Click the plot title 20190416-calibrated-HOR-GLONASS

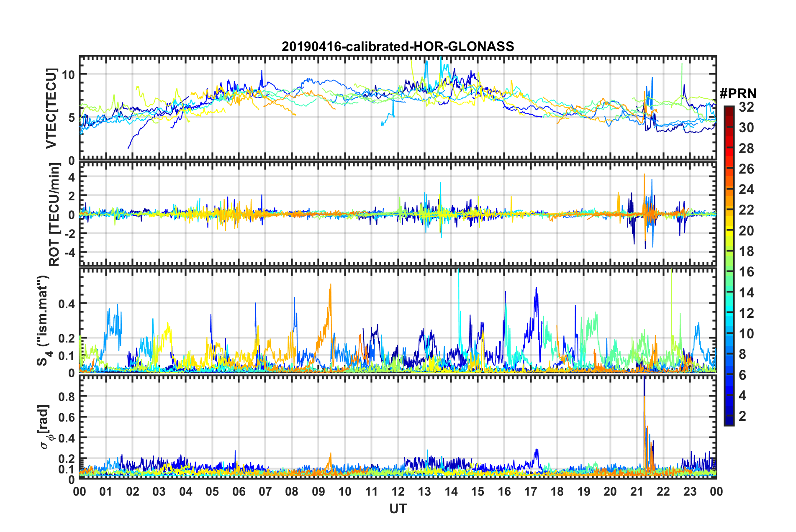pyautogui.click(x=398, y=46)
